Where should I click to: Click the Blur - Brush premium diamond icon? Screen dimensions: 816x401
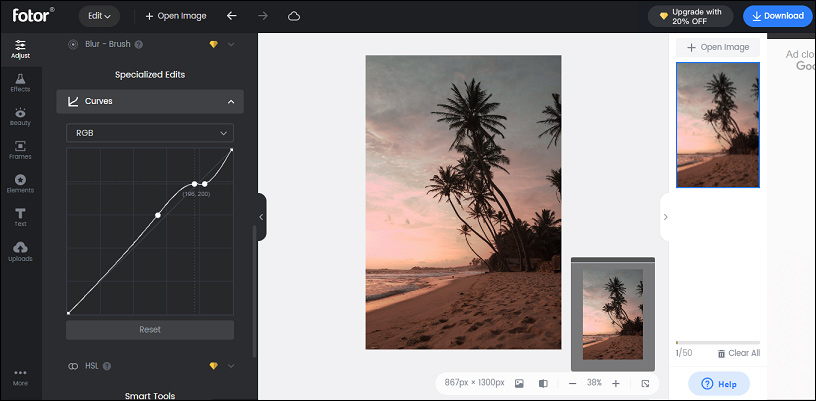tap(213, 45)
